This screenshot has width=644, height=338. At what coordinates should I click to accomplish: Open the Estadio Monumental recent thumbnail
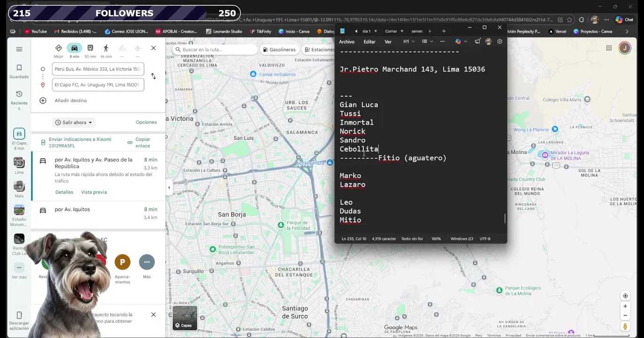click(x=19, y=216)
